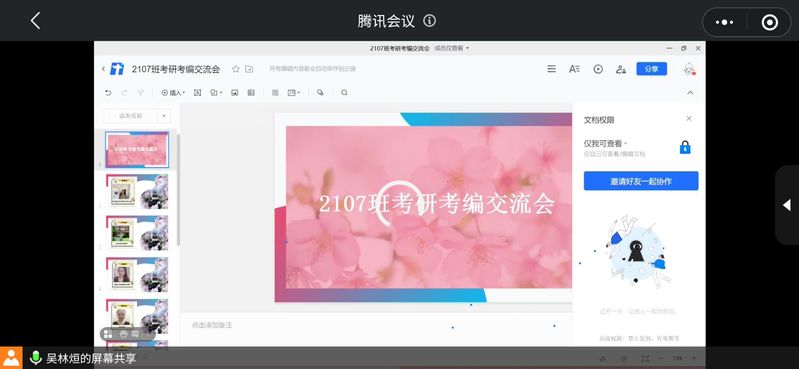The height and width of the screenshot is (369, 799).
Task: Open the dropdown arrow beside the add slide button
Action: click(x=164, y=116)
